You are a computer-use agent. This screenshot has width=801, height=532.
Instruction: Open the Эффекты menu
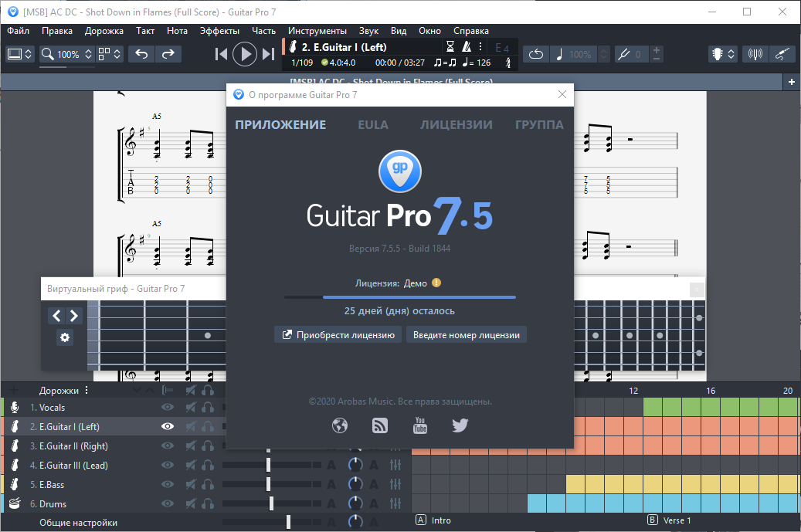click(219, 31)
